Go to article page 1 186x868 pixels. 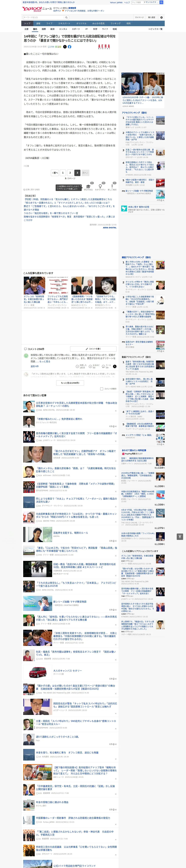[x=62, y=173]
